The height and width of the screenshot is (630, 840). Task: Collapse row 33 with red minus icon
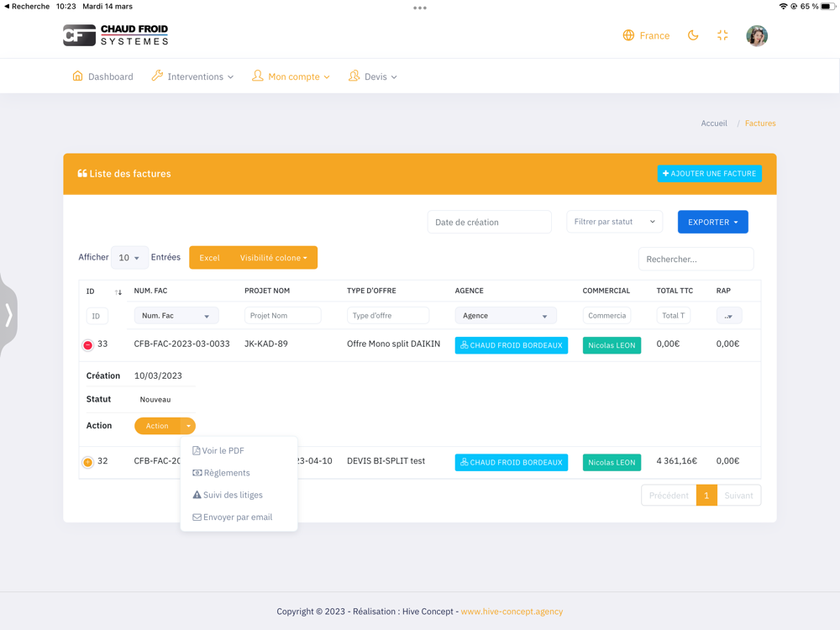click(88, 345)
